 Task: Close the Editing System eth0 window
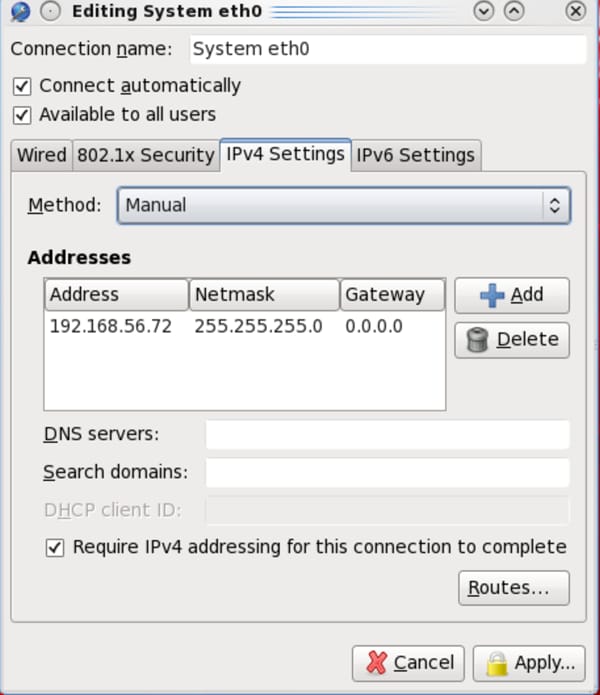pyautogui.click(x=575, y=11)
